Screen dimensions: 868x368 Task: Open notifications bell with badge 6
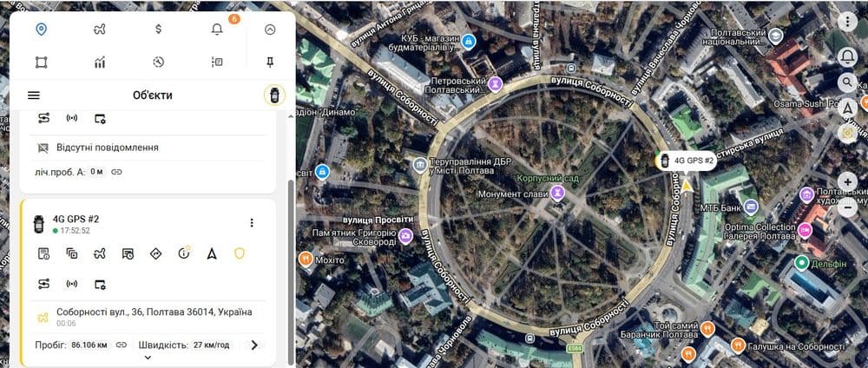218,30
